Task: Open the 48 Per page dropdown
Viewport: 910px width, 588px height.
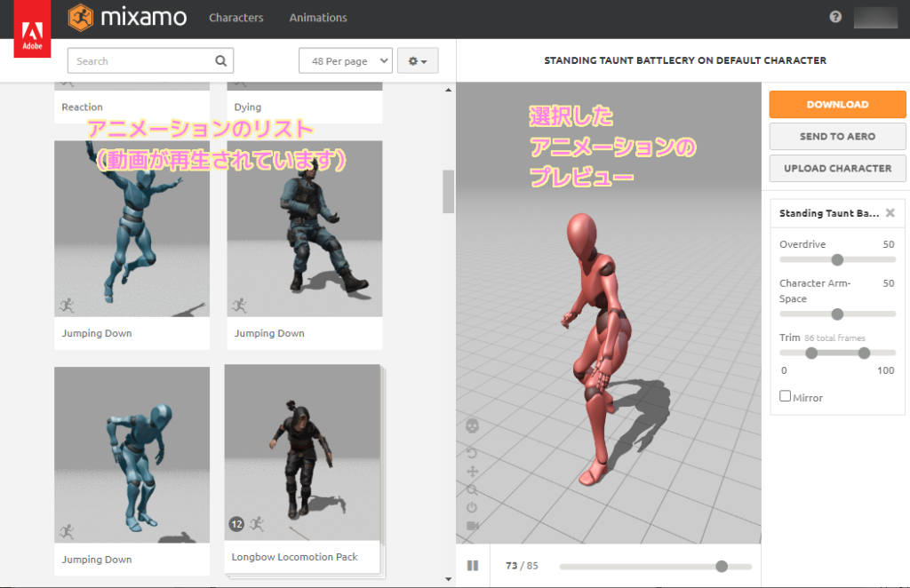Action: (345, 60)
